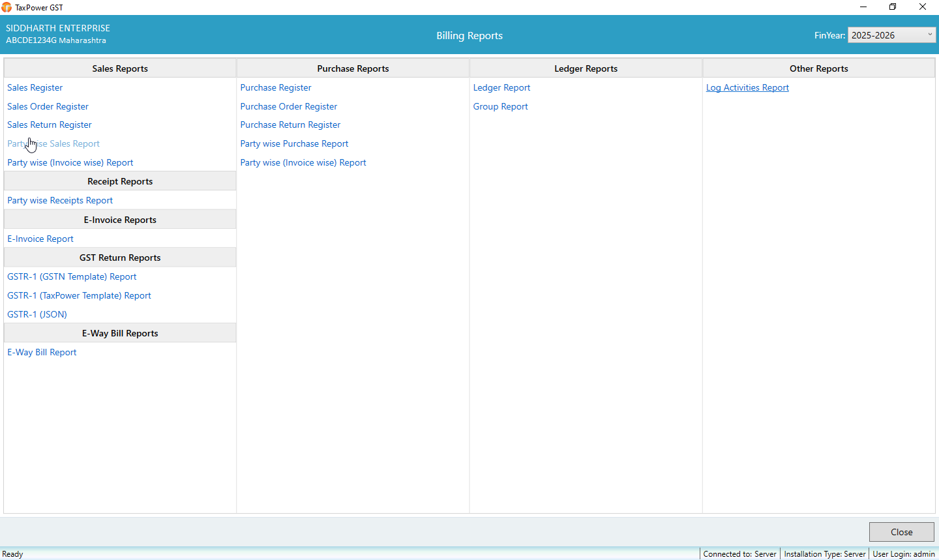Open GSTR-1 (GSTN Template) Report
Image resolution: width=939 pixels, height=560 pixels.
coord(72,276)
